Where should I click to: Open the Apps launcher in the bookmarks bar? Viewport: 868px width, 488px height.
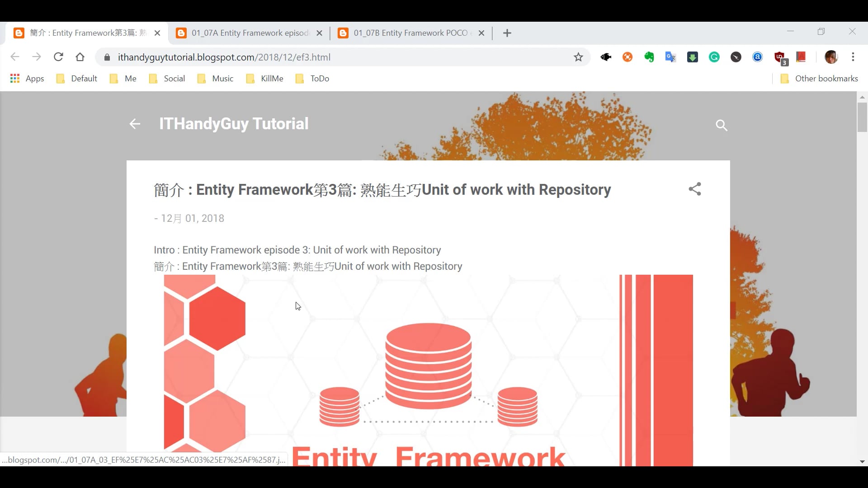point(15,78)
